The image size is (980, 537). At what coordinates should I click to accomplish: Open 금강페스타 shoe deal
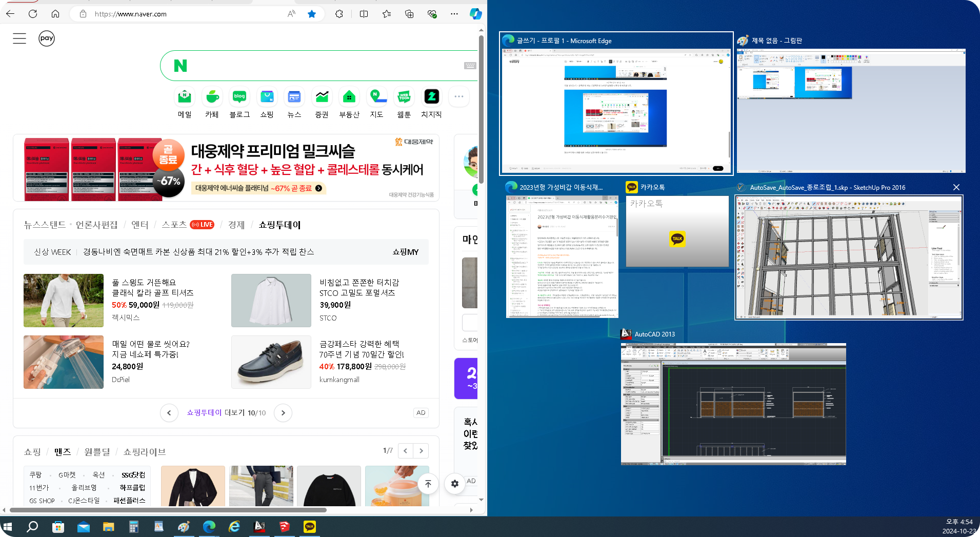tap(362, 349)
